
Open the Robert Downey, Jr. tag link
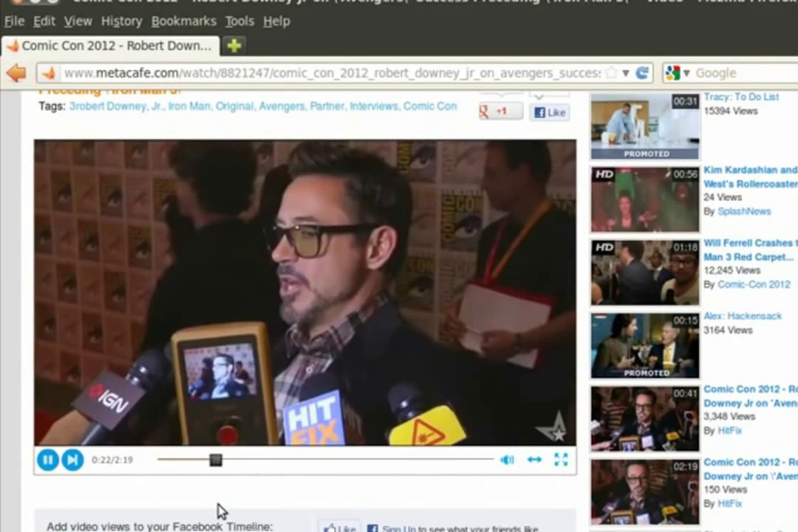pyautogui.click(x=117, y=106)
